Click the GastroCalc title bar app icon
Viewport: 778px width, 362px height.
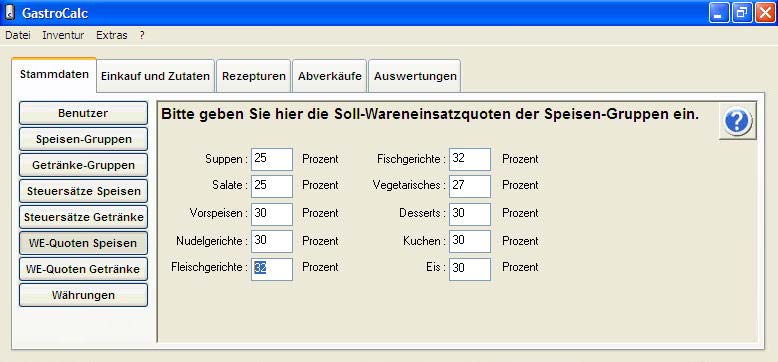click(9, 12)
